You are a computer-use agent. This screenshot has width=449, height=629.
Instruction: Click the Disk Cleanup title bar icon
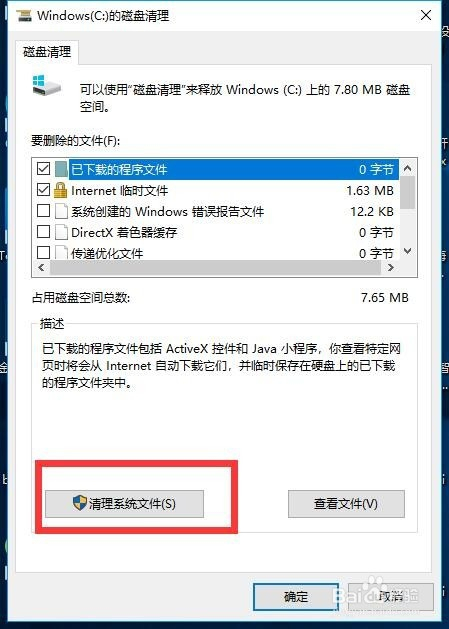(x=24, y=16)
